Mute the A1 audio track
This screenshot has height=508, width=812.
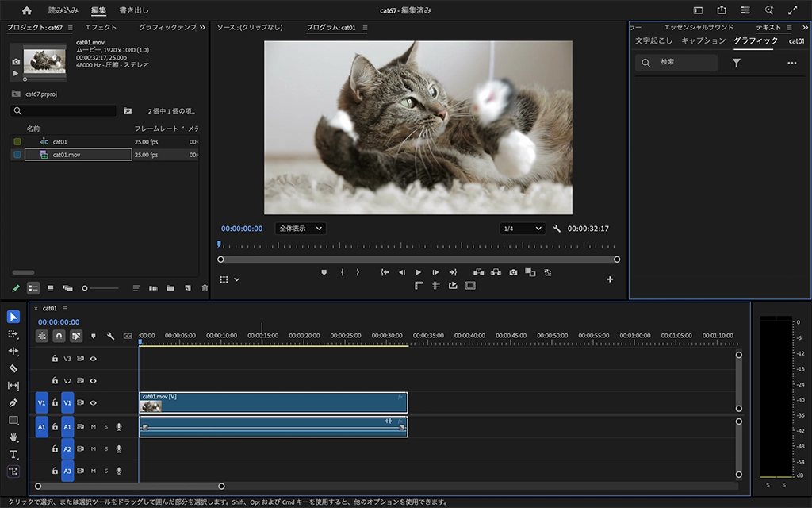[x=93, y=427]
